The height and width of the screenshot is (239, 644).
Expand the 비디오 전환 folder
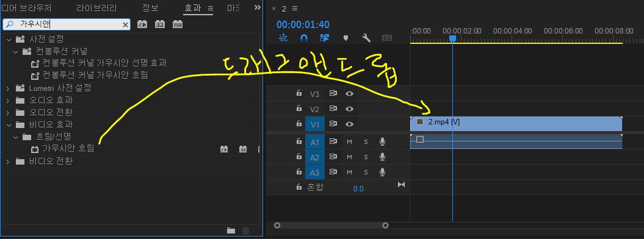8,161
